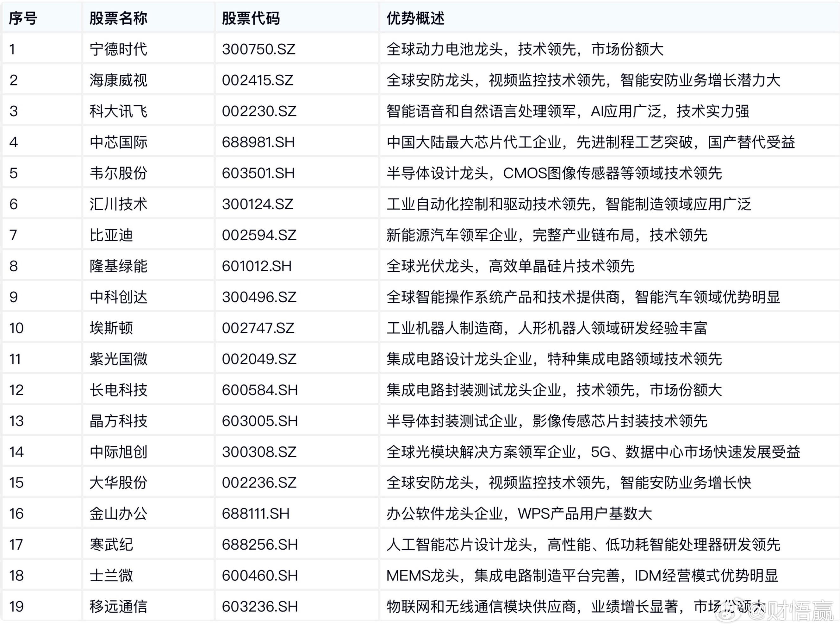Select the stock name 科大讯飞
The height and width of the screenshot is (631, 840).
coord(118,111)
